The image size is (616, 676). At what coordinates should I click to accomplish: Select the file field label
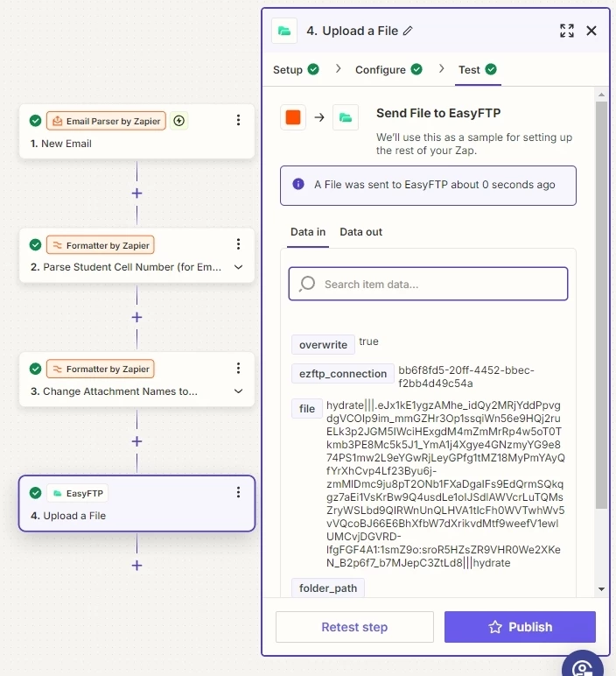click(x=307, y=409)
